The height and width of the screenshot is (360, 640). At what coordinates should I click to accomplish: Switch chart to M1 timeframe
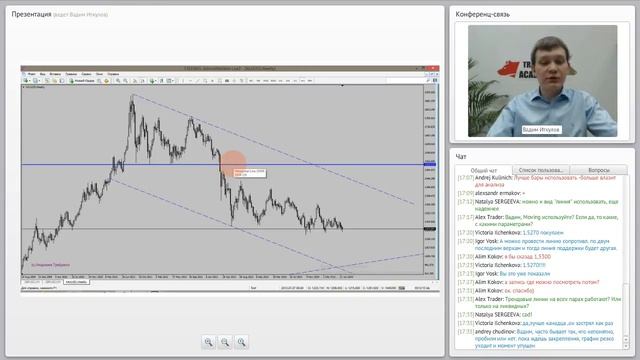tap(251, 81)
